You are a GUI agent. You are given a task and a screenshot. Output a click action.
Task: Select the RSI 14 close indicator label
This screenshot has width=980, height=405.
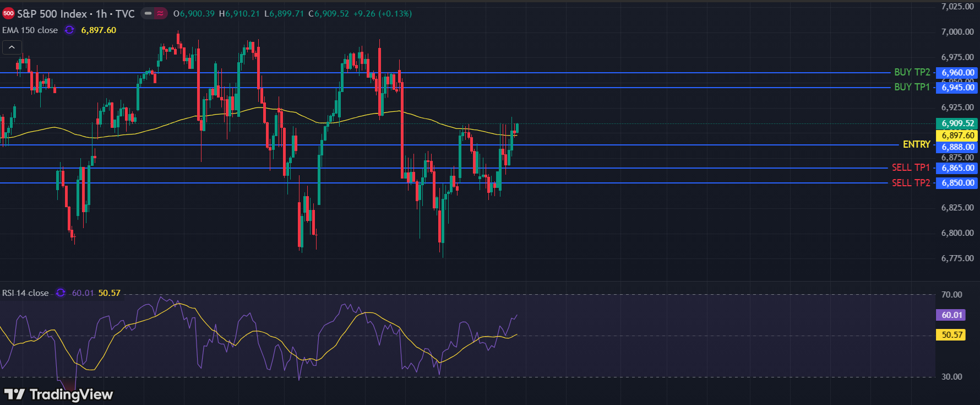25,293
